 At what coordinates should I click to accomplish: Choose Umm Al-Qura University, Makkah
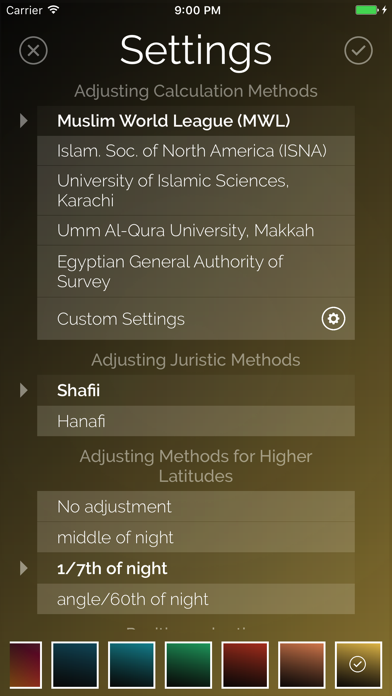click(x=196, y=231)
